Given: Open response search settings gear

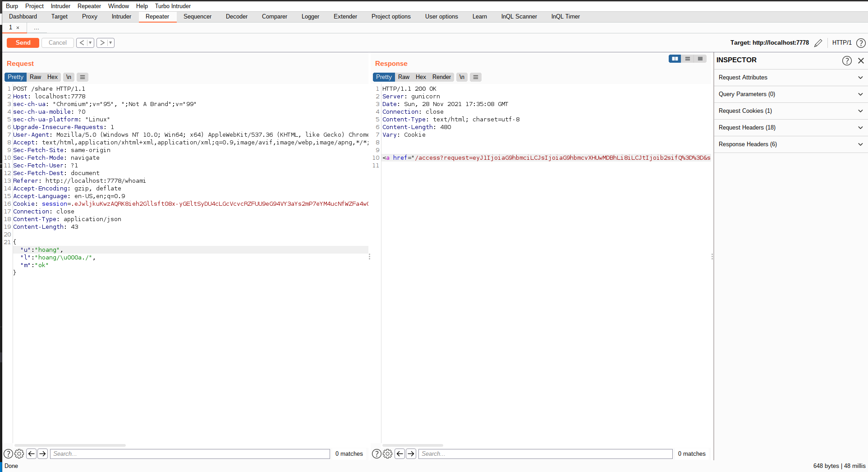Looking at the screenshot, I should (387, 454).
